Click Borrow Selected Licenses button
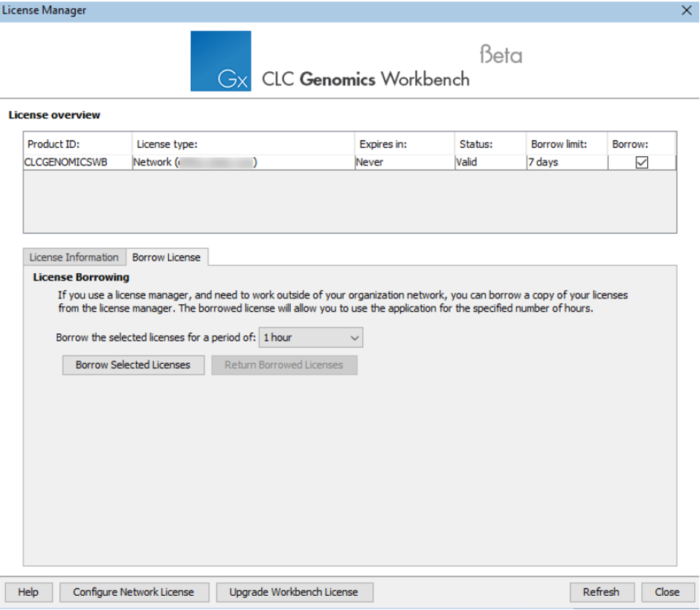 133,365
